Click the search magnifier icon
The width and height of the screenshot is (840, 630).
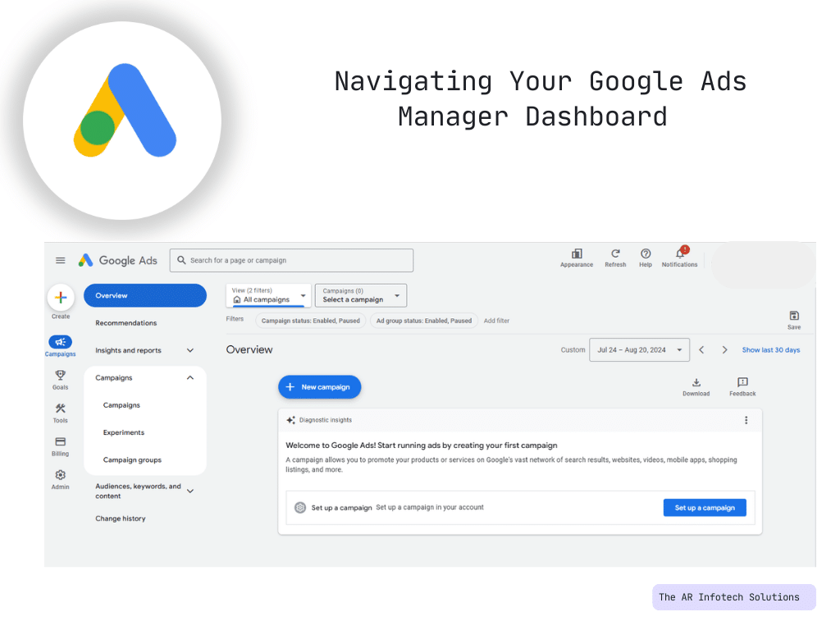click(x=181, y=260)
